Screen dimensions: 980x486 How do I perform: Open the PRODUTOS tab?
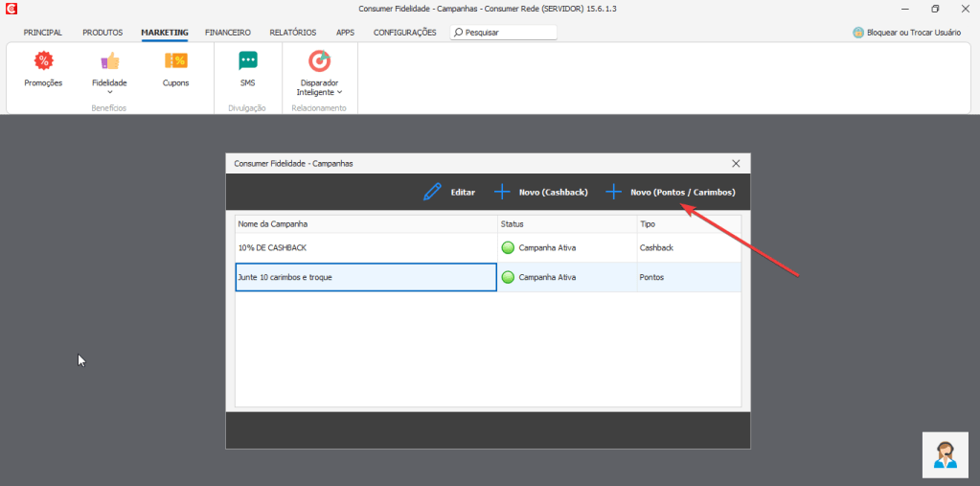click(103, 33)
